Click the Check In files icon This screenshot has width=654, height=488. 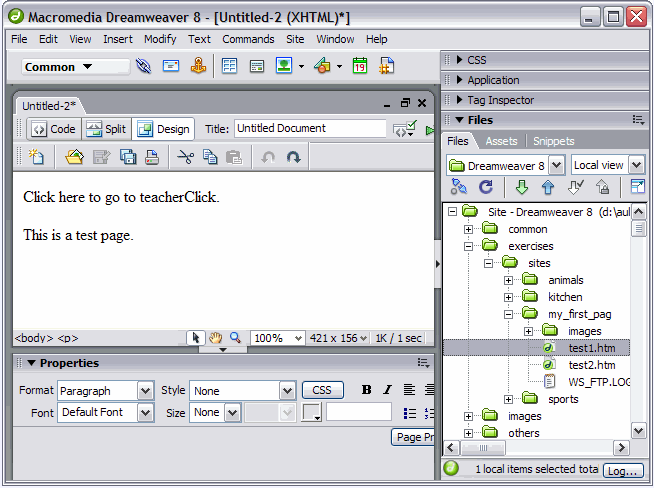click(x=602, y=187)
